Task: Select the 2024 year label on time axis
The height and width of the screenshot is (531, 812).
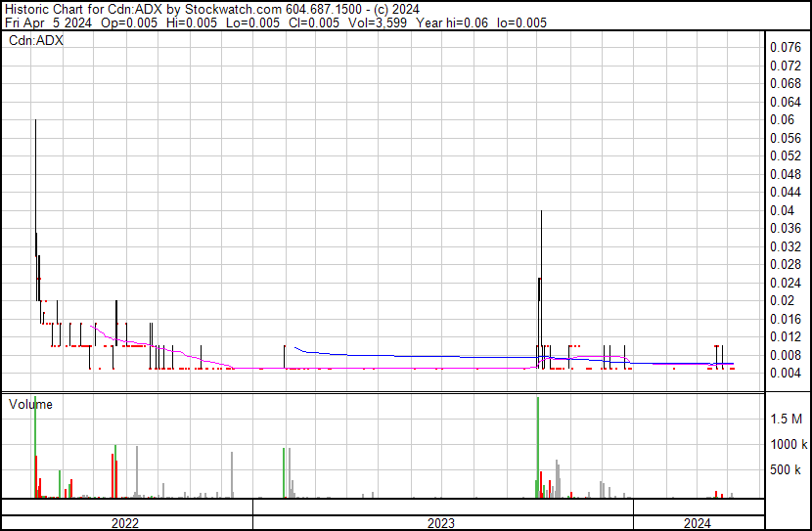Action: point(697,523)
